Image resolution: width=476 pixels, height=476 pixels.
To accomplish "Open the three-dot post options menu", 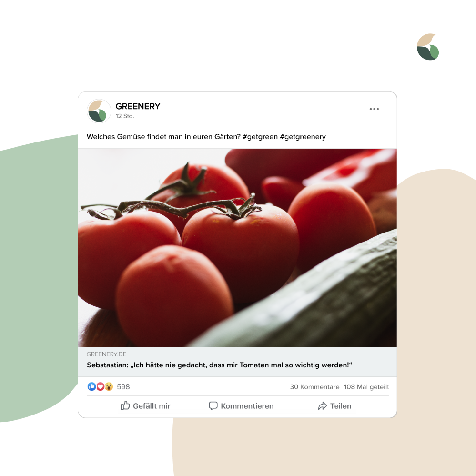I will tap(374, 109).
